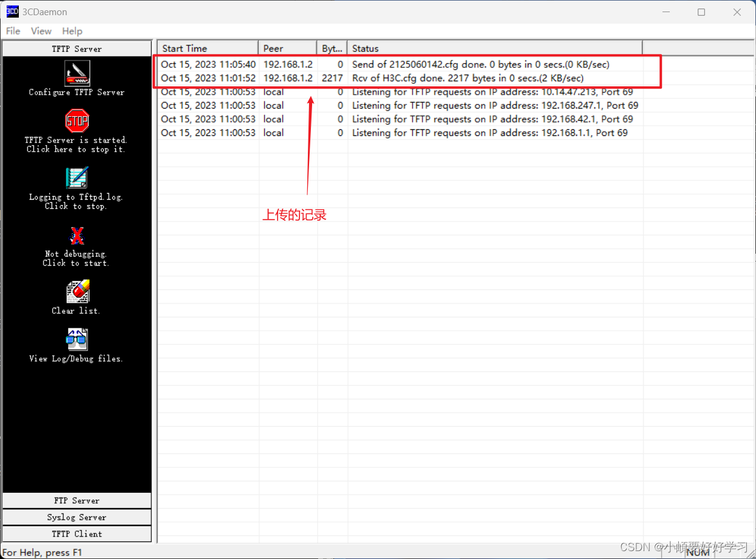Click the Configure TFTP Server label
756x559 pixels.
click(x=77, y=92)
